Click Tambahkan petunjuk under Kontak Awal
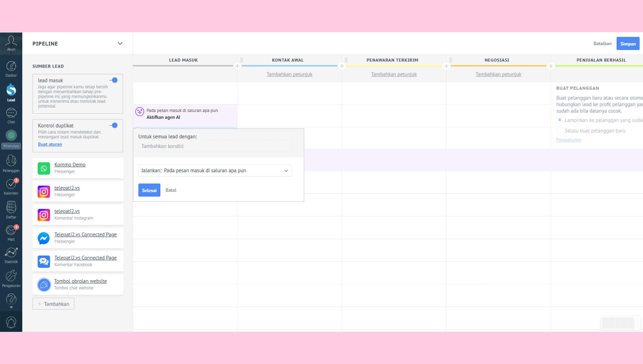The width and height of the screenshot is (643, 364). (289, 74)
